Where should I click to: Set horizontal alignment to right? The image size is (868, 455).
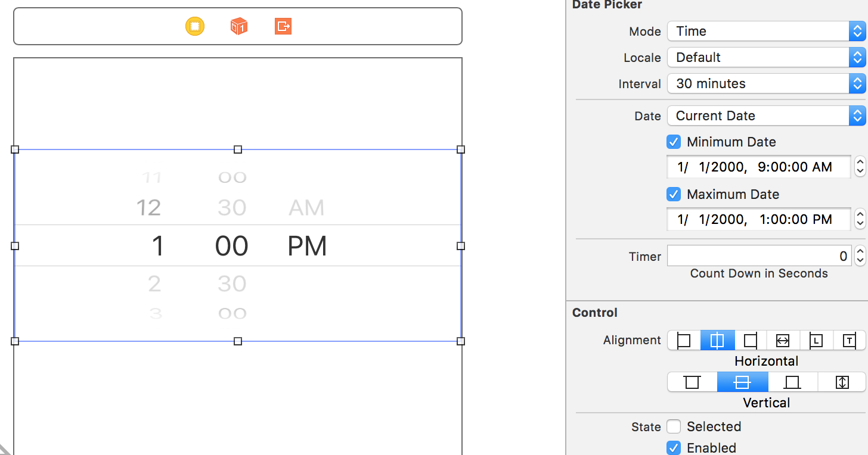751,341
